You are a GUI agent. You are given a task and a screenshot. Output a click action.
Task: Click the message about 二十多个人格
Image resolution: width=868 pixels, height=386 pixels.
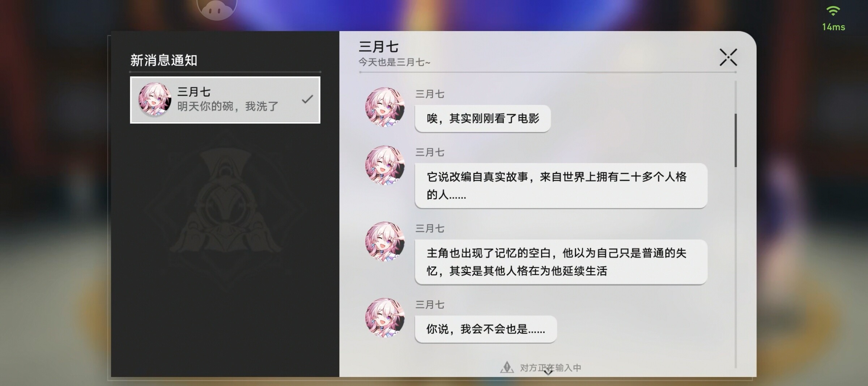(x=561, y=186)
